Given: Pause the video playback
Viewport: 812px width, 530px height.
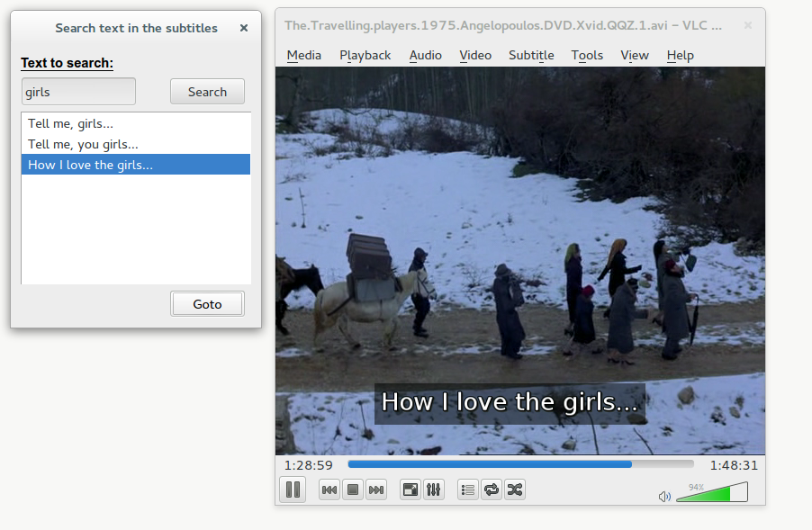Looking at the screenshot, I should tap(293, 490).
